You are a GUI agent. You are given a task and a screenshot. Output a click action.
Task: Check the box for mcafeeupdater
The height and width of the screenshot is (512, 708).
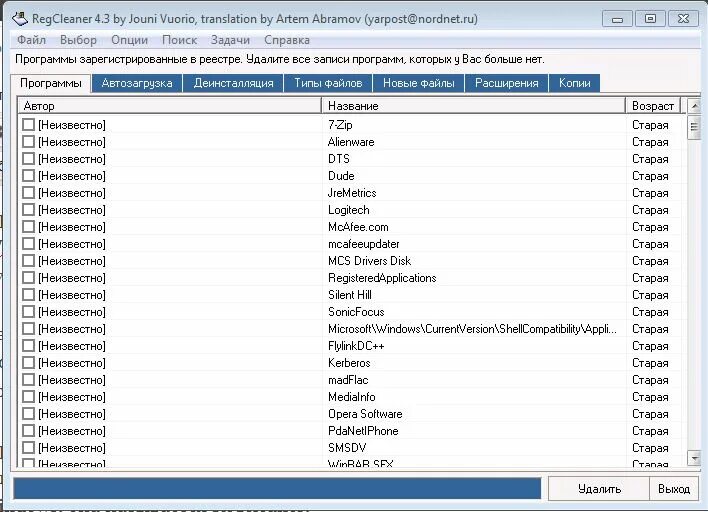pos(28,244)
